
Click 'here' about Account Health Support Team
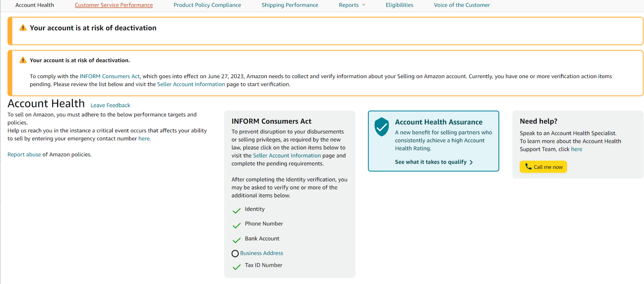[x=577, y=149]
